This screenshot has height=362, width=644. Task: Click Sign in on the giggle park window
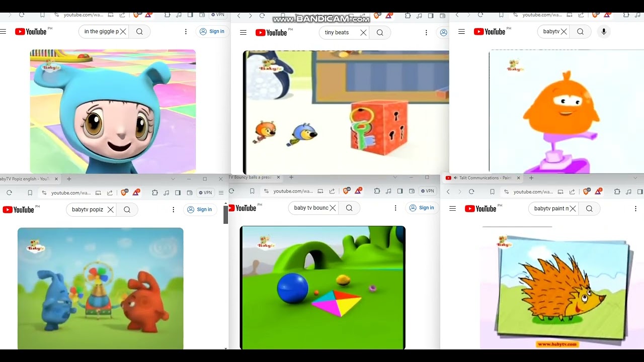(x=212, y=31)
